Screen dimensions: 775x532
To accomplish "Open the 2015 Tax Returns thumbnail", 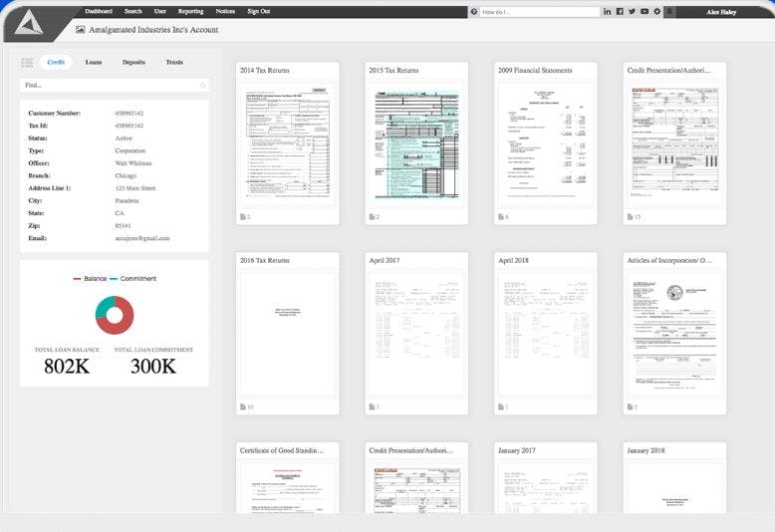I will pyautogui.click(x=416, y=143).
